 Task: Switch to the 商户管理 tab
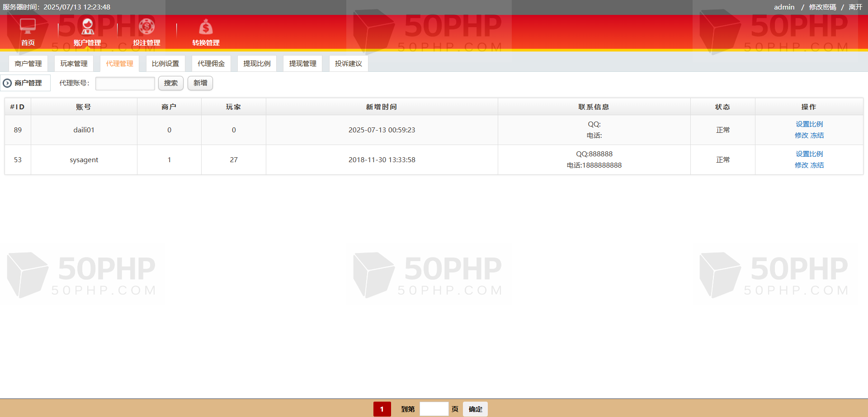point(28,64)
